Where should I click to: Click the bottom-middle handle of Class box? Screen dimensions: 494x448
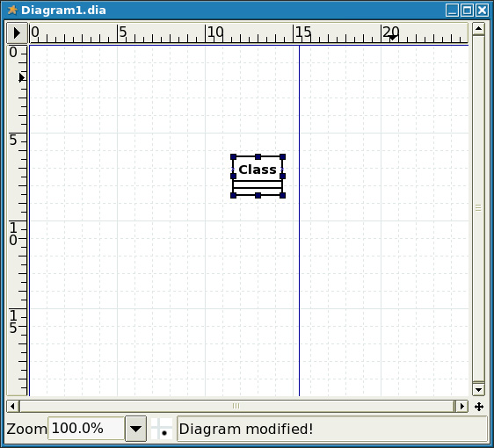pos(258,196)
